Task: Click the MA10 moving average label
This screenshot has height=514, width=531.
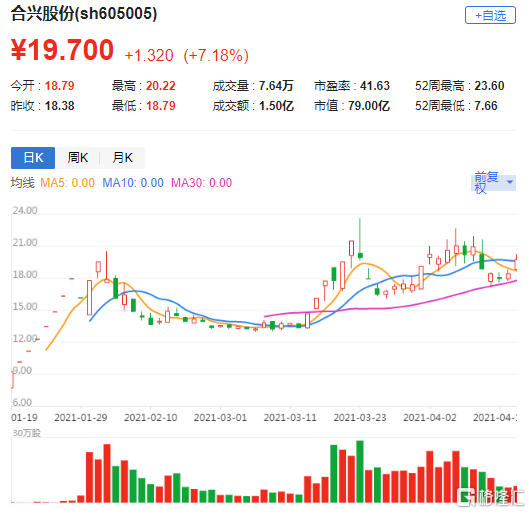Action: (x=133, y=183)
